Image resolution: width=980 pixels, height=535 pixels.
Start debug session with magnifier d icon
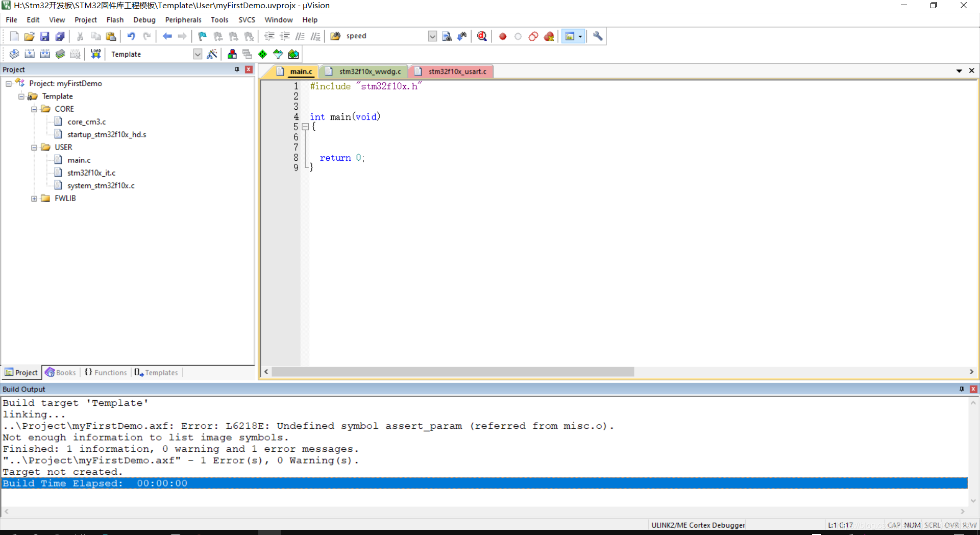[482, 36]
